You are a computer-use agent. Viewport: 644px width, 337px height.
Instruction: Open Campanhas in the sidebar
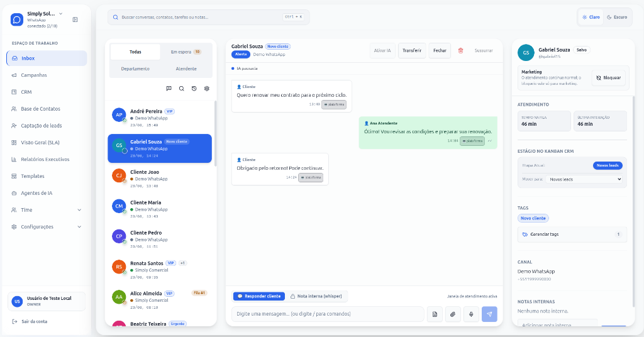(47, 75)
